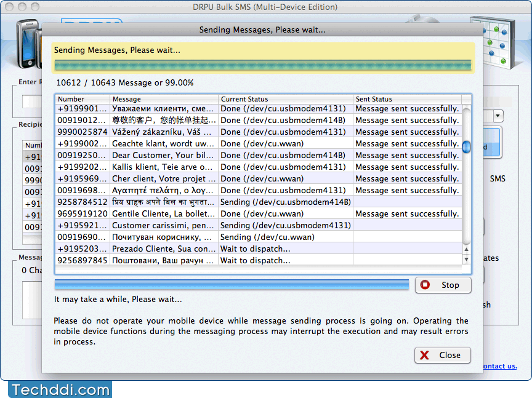Click the Close button in the dialog

point(443,356)
